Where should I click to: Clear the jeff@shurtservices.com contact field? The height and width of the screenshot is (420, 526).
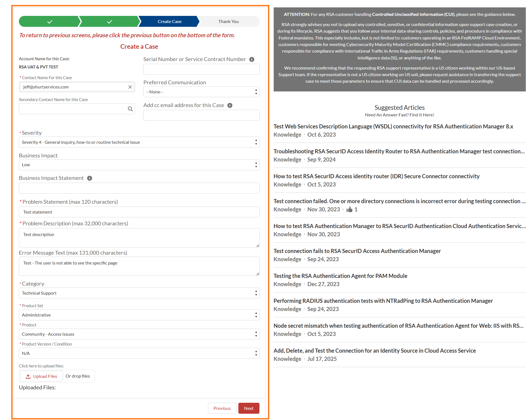click(x=130, y=87)
